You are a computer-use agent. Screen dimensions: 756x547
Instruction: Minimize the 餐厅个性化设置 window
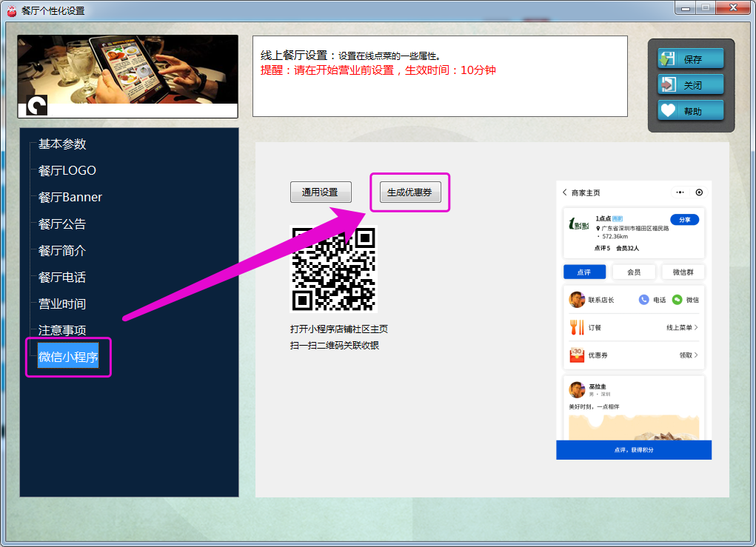tap(686, 8)
